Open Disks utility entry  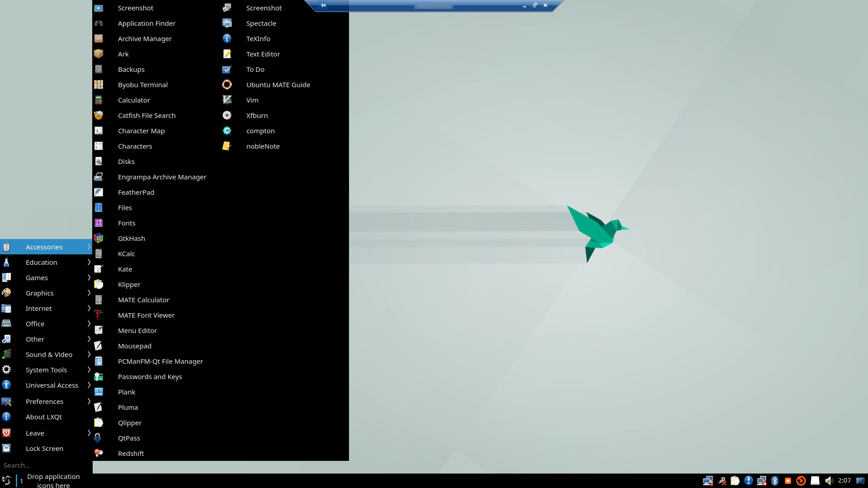point(156,162)
